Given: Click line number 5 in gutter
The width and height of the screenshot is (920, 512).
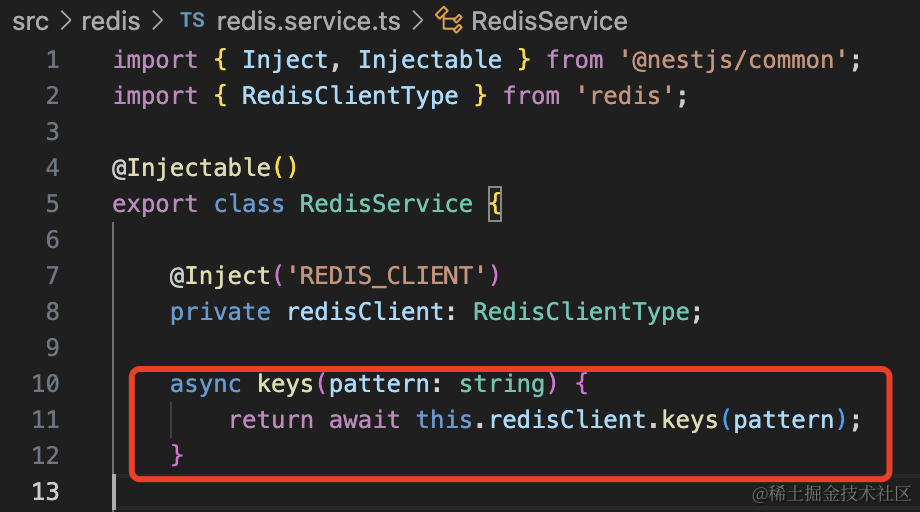Looking at the screenshot, I should [x=52, y=204].
